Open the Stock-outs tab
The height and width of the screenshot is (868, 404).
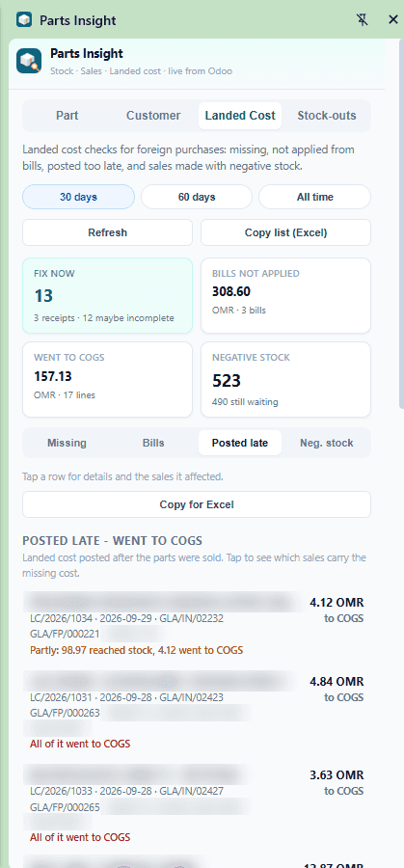(327, 116)
